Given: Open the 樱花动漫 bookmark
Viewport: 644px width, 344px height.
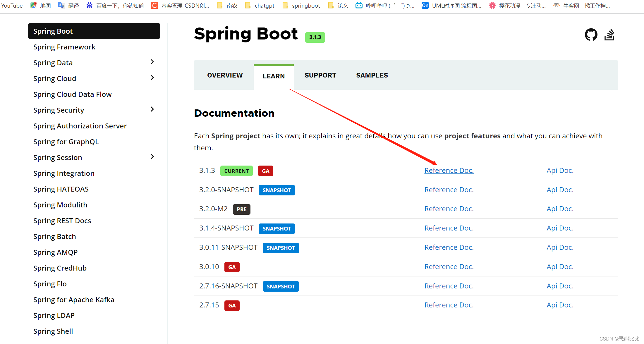Looking at the screenshot, I should coord(517,6).
